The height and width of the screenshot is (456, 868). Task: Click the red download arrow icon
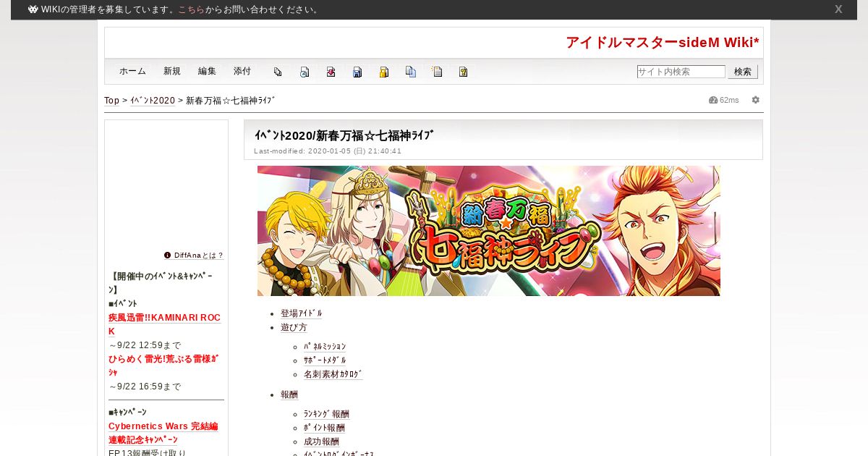[x=331, y=72]
